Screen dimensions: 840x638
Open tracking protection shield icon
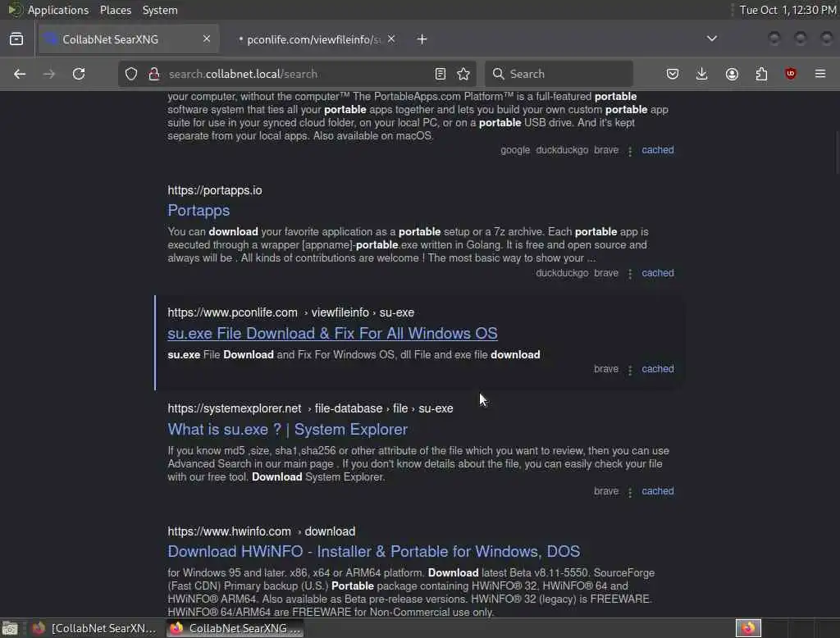tap(131, 74)
